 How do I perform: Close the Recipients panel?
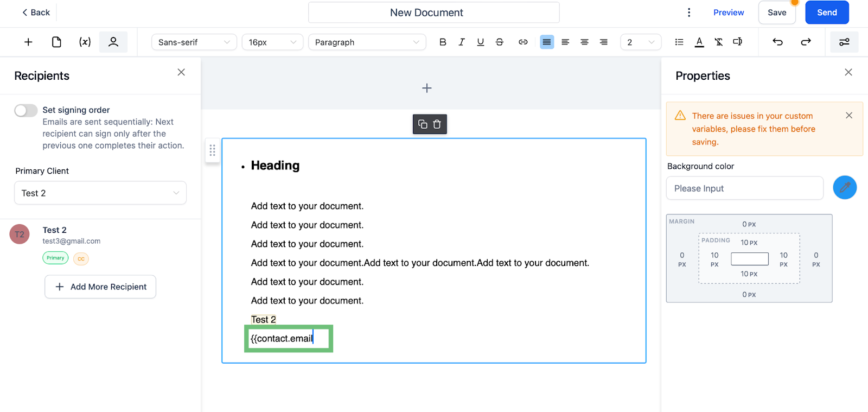coord(181,72)
